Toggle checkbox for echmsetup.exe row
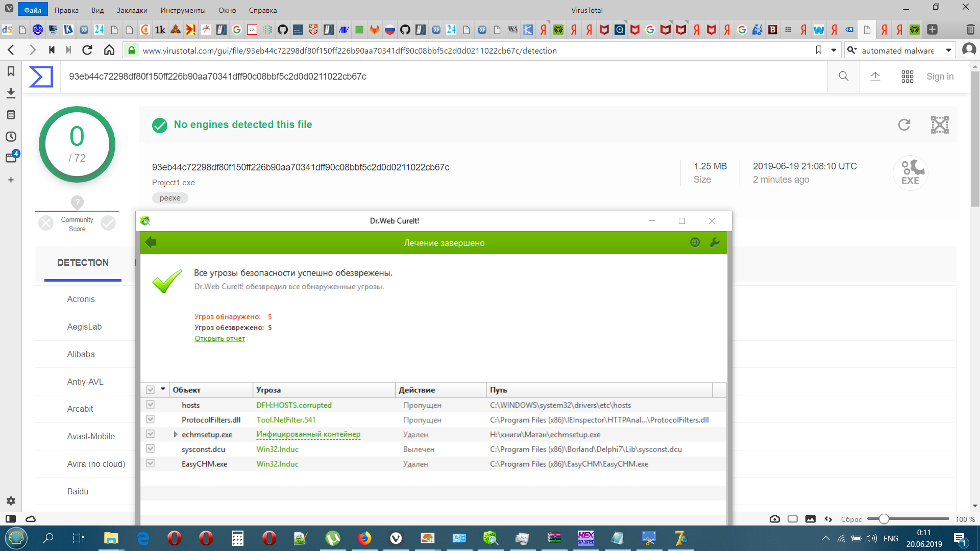This screenshot has width=980, height=551. [x=150, y=434]
